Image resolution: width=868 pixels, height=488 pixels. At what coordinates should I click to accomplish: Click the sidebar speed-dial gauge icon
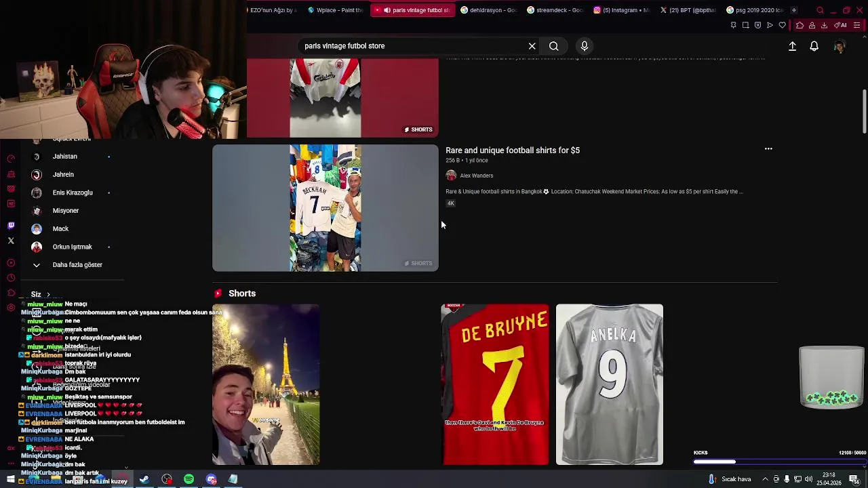pyautogui.click(x=11, y=159)
